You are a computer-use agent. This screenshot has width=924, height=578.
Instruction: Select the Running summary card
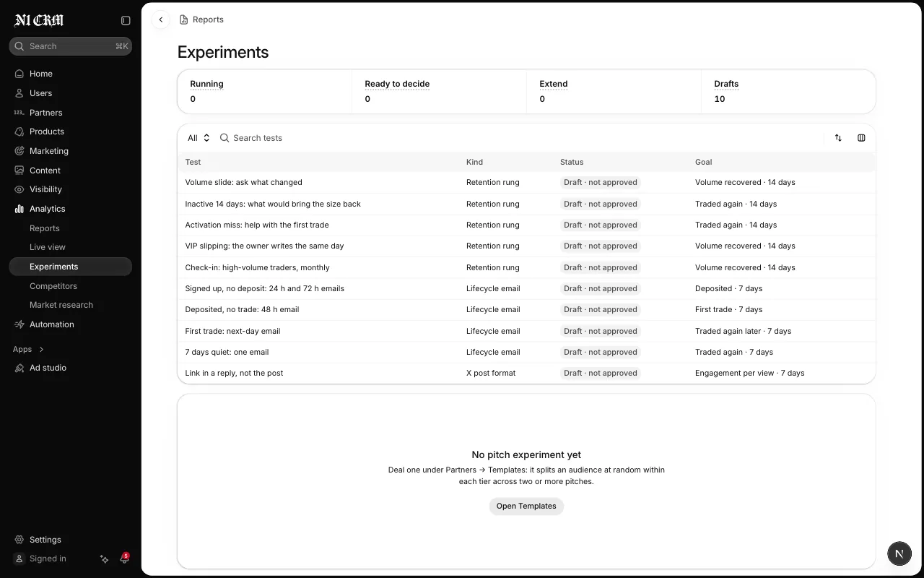coord(264,92)
